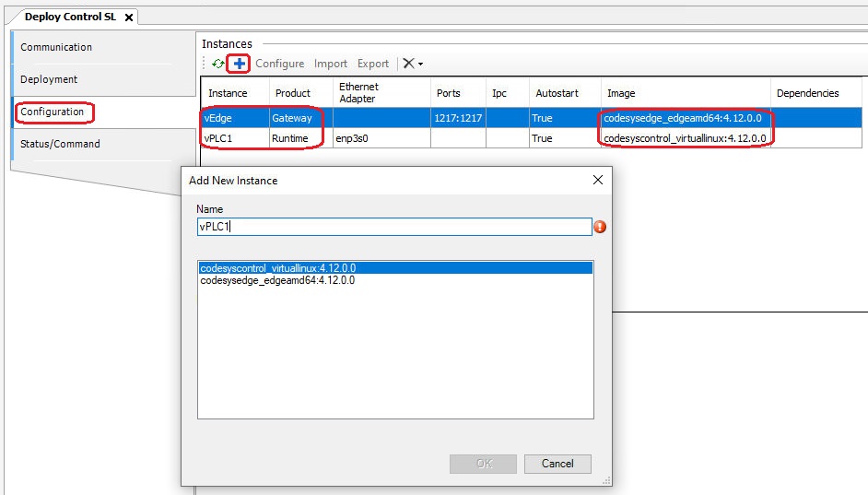Click the green refresh instances icon
Screen dimensions: 868x495
click(x=218, y=64)
